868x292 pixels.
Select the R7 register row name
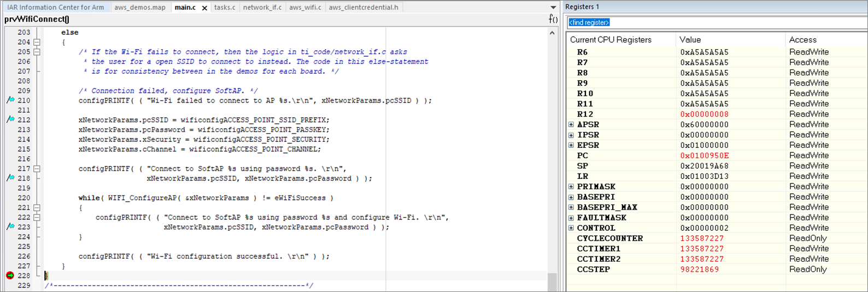tap(582, 63)
